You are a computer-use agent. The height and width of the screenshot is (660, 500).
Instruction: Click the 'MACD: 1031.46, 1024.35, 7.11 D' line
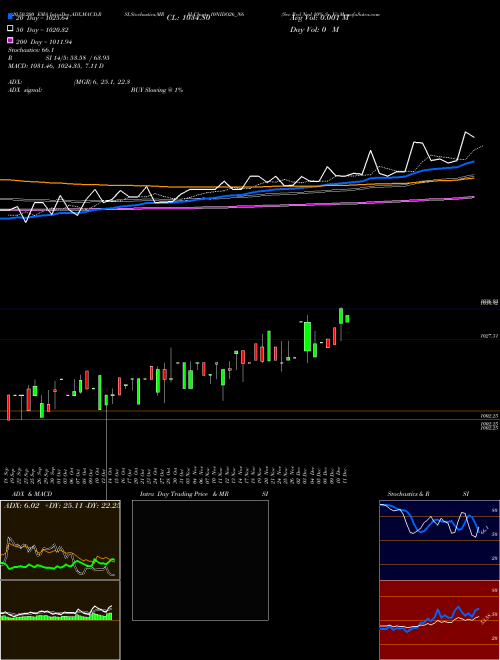coord(56,66)
